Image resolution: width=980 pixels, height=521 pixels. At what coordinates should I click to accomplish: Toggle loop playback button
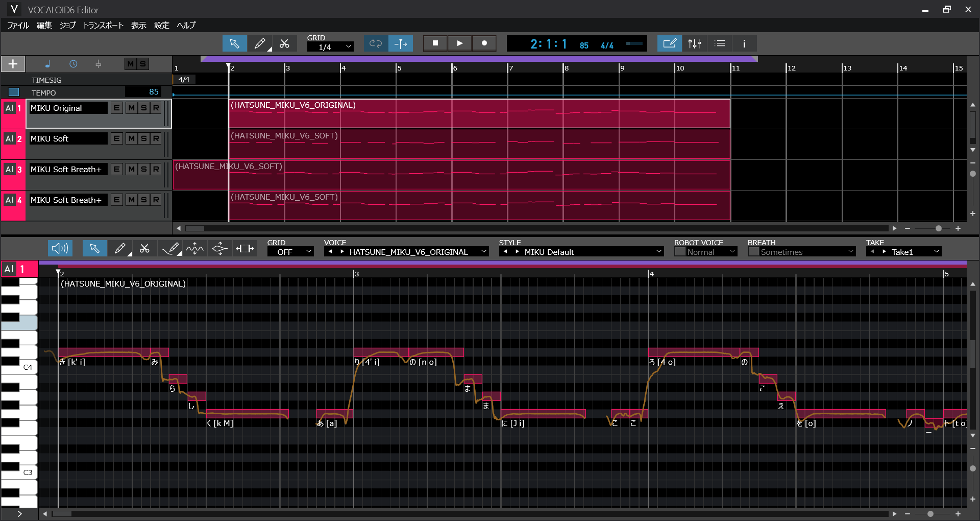pos(376,43)
